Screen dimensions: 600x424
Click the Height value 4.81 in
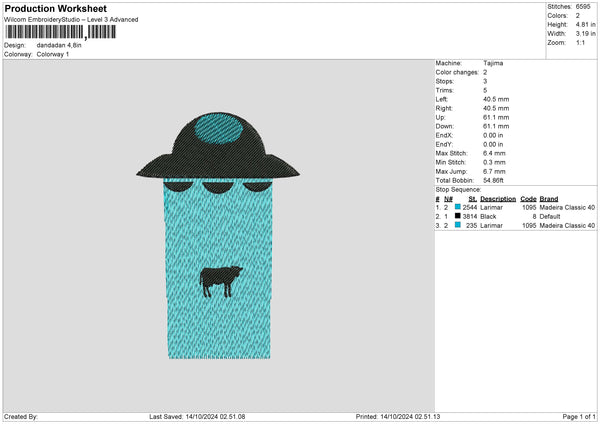point(585,24)
